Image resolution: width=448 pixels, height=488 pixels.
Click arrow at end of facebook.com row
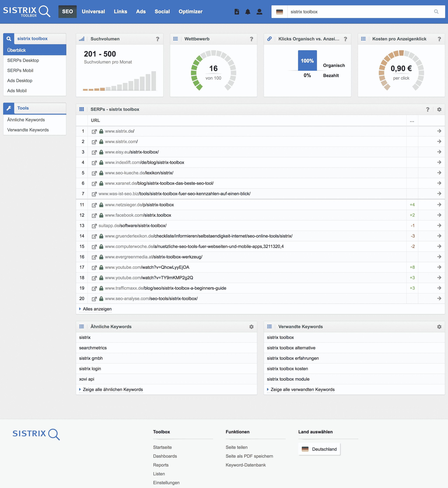point(439,215)
